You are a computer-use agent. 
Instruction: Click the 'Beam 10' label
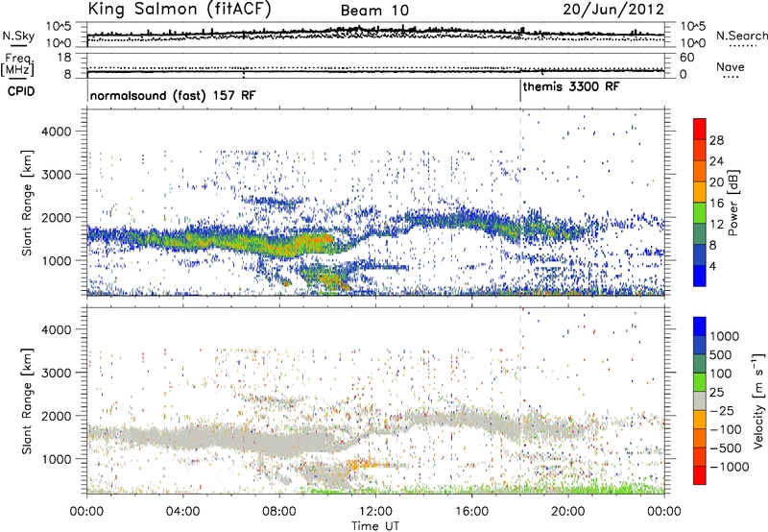coord(374,11)
